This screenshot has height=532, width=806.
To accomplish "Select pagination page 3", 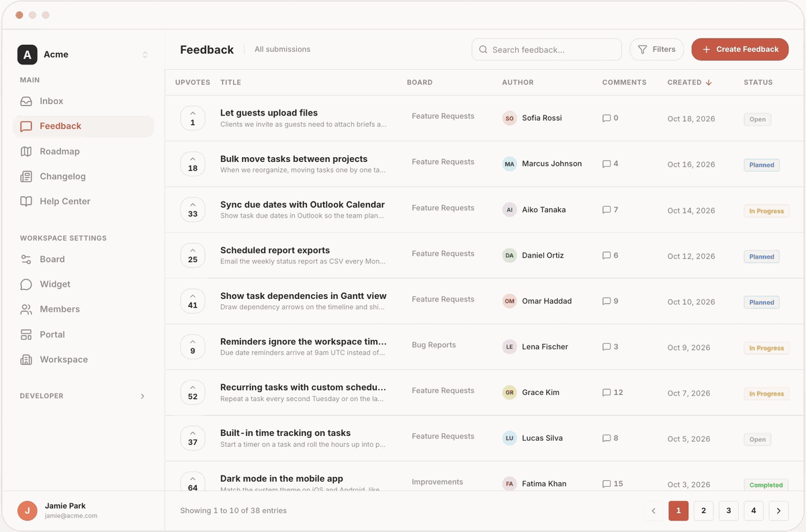I will (729, 511).
